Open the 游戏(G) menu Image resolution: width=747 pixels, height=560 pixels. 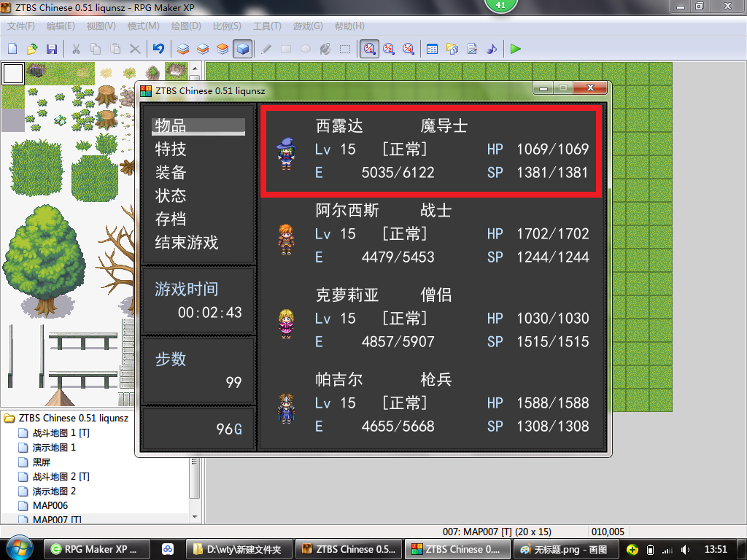coord(308,26)
